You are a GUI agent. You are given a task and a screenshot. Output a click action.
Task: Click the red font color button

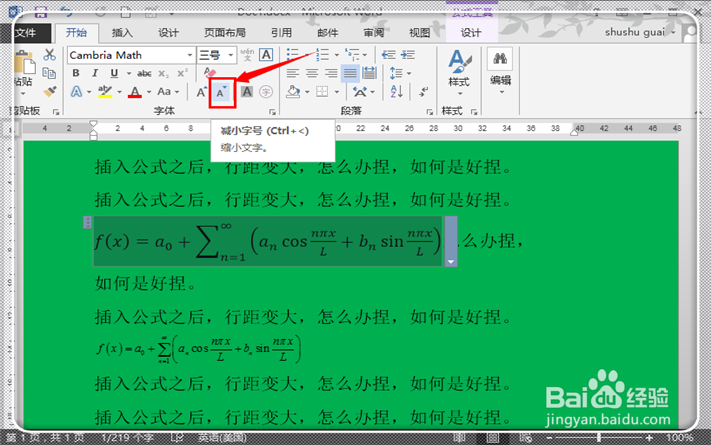(x=135, y=92)
